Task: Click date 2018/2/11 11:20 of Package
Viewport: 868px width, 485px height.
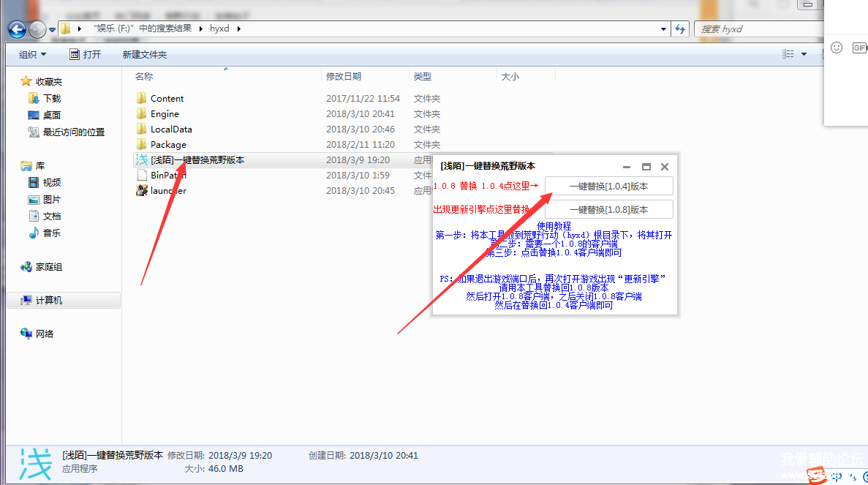Action: click(x=361, y=145)
